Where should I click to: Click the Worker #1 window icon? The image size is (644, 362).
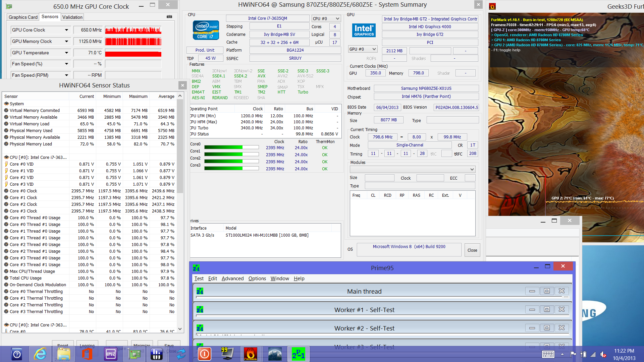click(200, 309)
